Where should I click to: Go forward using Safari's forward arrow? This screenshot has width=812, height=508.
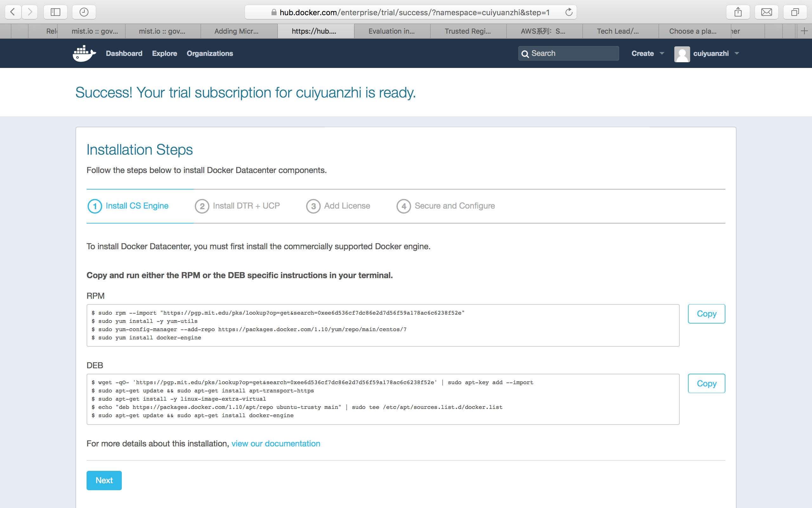point(30,12)
